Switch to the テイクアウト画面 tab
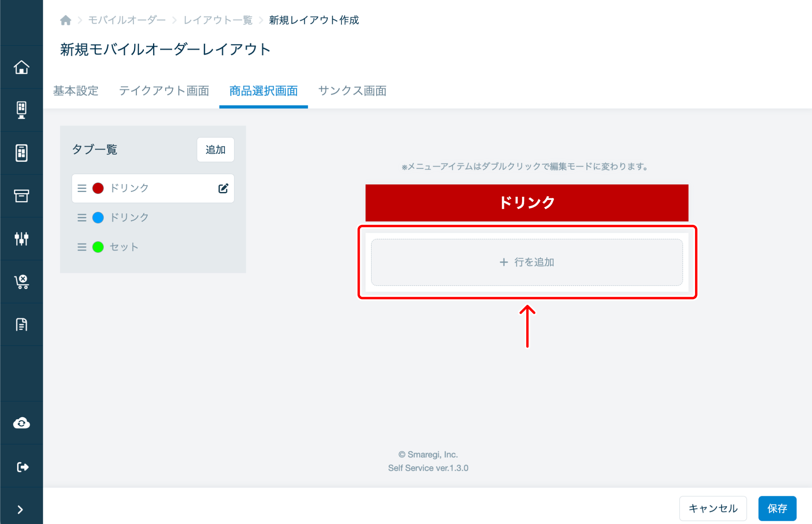The height and width of the screenshot is (524, 812). point(164,91)
